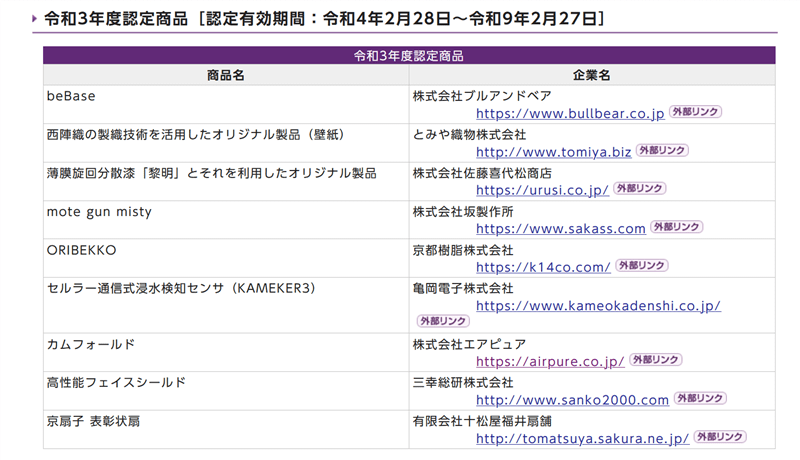Select the beBase product cell
Viewport: 800px width, 460px height.
point(226,105)
